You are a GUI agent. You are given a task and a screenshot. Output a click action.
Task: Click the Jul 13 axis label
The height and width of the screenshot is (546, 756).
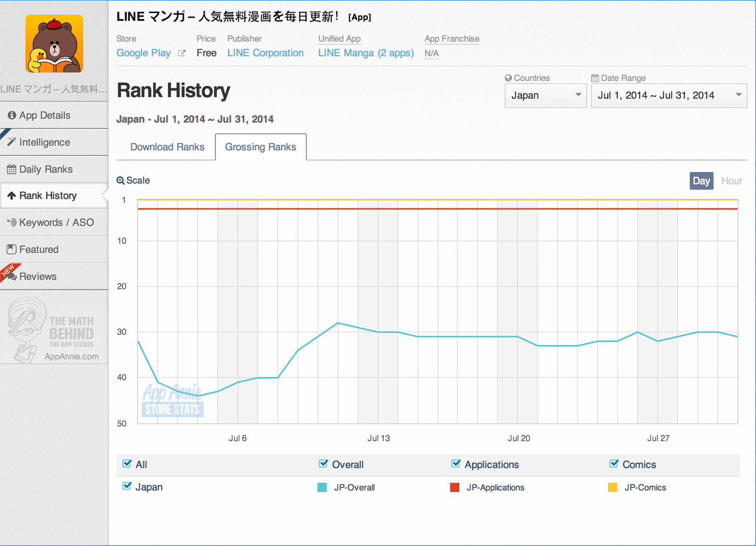click(378, 438)
